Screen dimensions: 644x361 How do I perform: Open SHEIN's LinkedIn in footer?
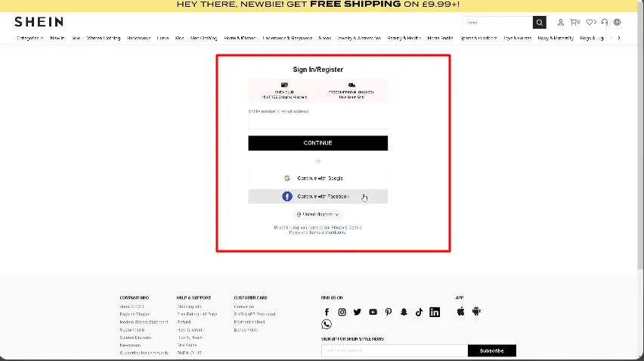coord(435,312)
